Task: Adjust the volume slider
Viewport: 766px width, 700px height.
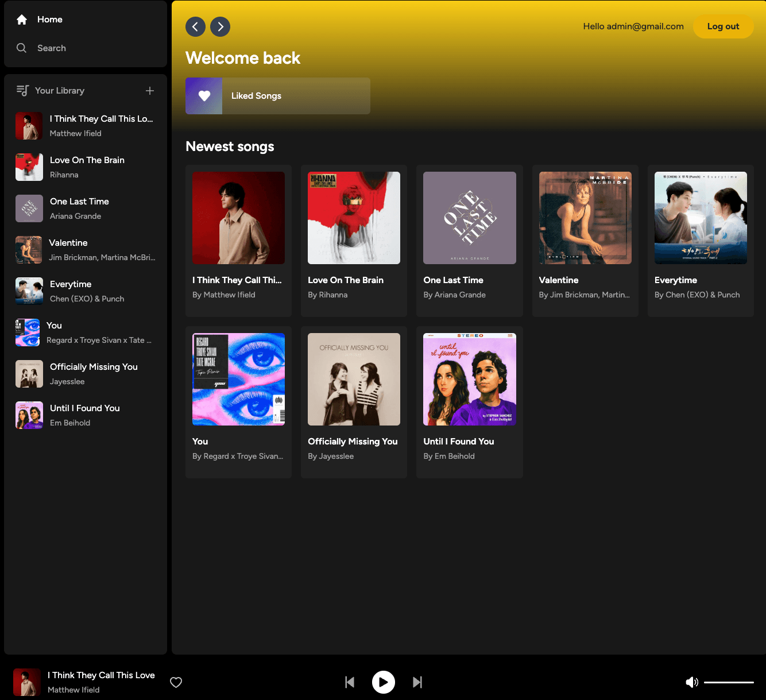Action: click(x=729, y=682)
